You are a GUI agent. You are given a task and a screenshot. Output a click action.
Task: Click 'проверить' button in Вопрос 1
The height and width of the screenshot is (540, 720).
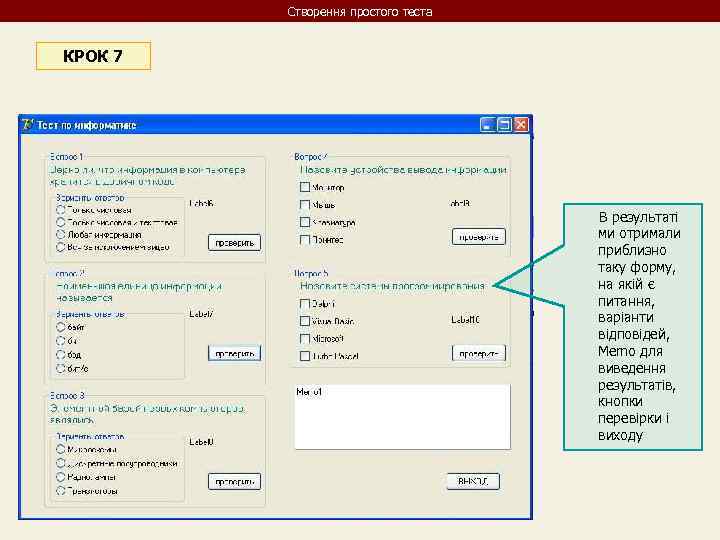click(235, 242)
